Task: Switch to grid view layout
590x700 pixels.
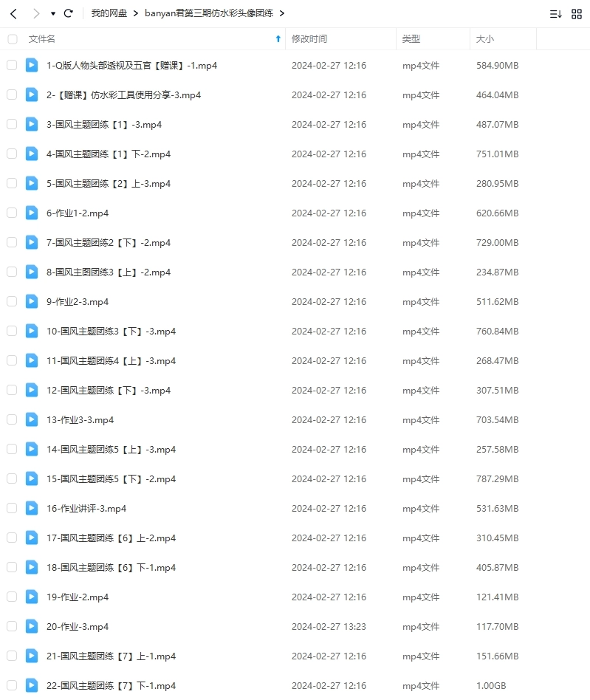Action: pyautogui.click(x=577, y=14)
